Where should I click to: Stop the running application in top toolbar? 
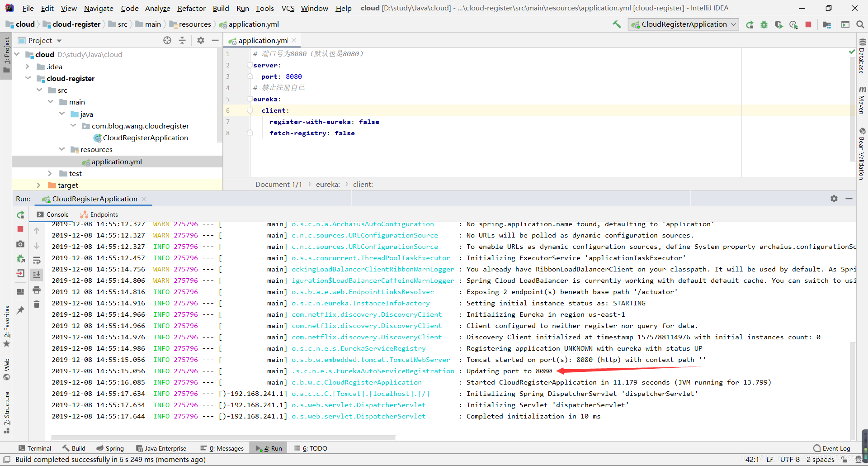[808, 24]
